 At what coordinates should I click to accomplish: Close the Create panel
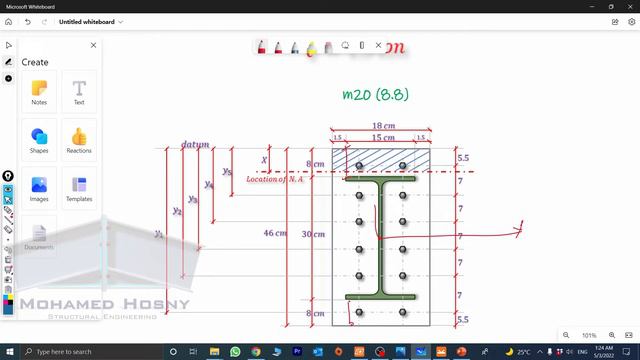[93, 45]
